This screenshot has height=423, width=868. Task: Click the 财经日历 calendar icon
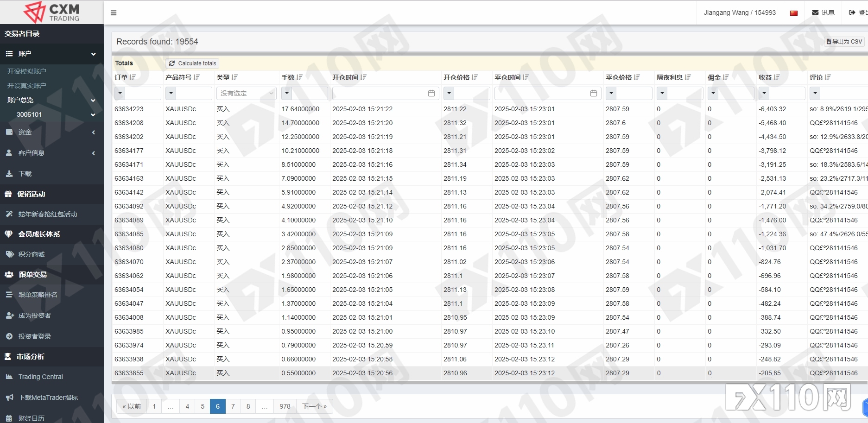(9, 418)
